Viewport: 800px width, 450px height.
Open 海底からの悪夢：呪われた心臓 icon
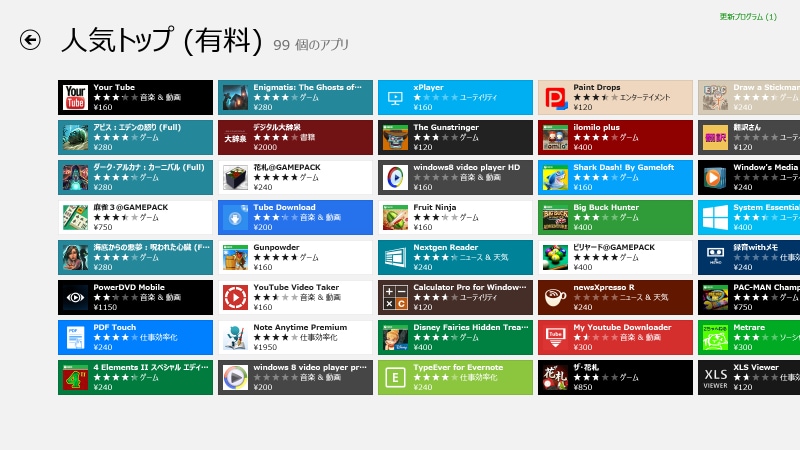(75, 258)
